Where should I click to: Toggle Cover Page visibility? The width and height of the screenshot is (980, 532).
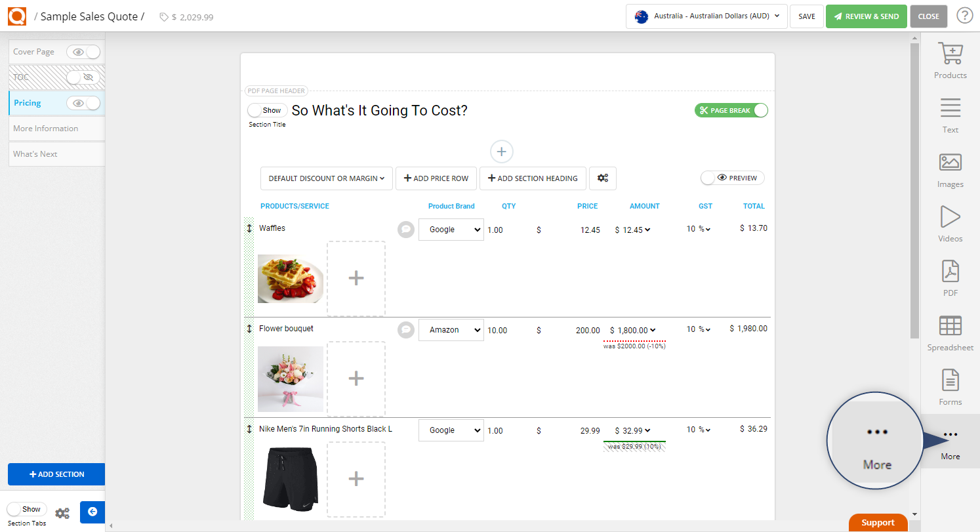86,52
